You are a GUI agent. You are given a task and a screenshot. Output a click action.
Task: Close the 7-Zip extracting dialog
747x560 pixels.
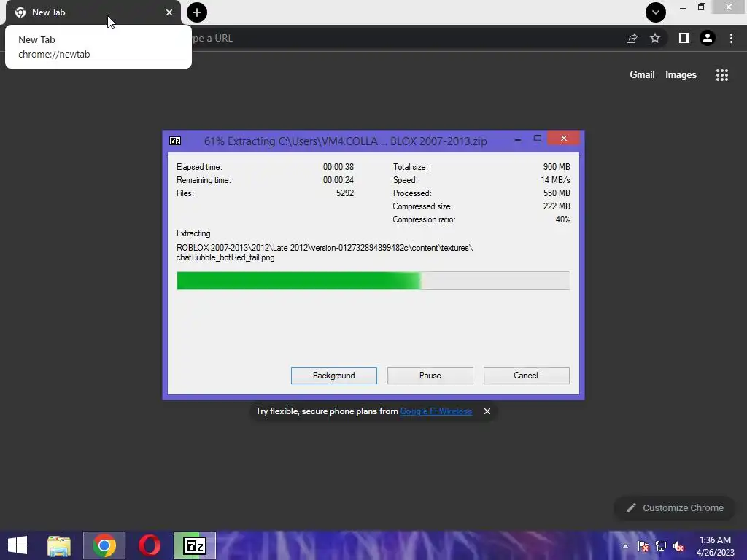(564, 138)
